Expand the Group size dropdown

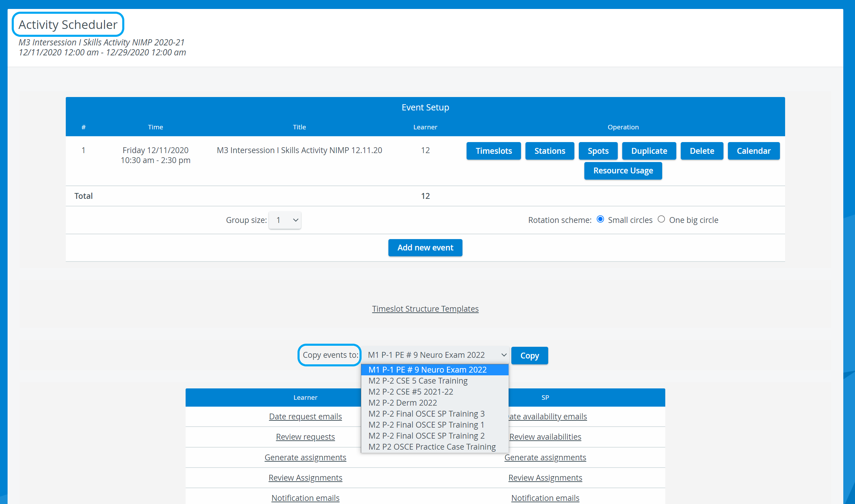click(x=285, y=220)
